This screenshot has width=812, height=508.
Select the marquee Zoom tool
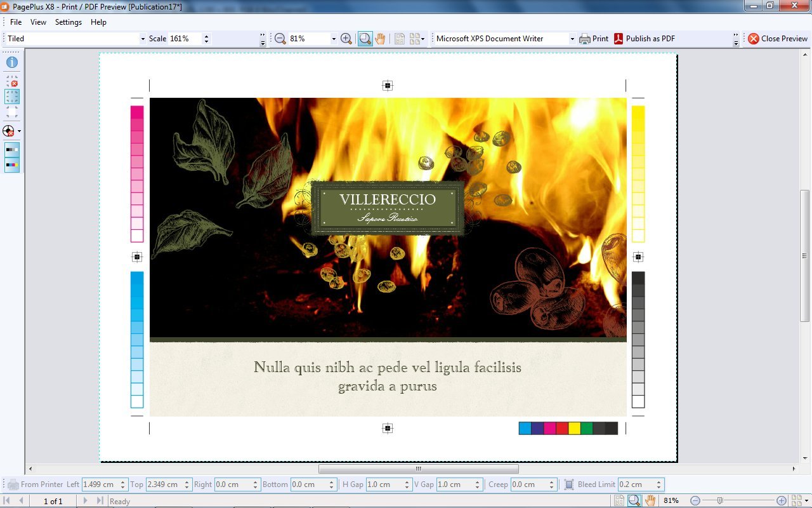click(x=365, y=38)
